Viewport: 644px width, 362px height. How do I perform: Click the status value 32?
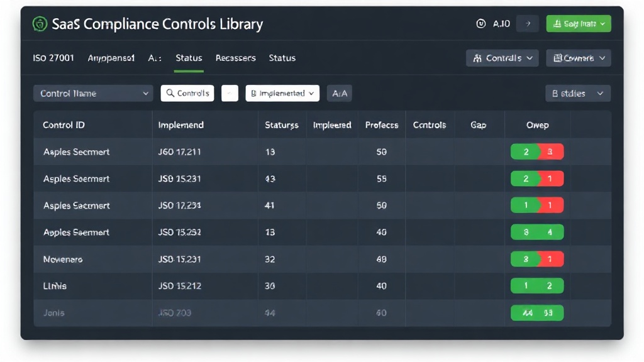(270, 259)
